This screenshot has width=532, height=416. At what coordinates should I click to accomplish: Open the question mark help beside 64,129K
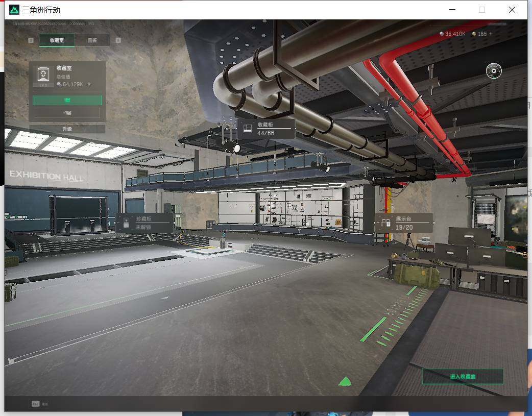pyautogui.click(x=89, y=84)
